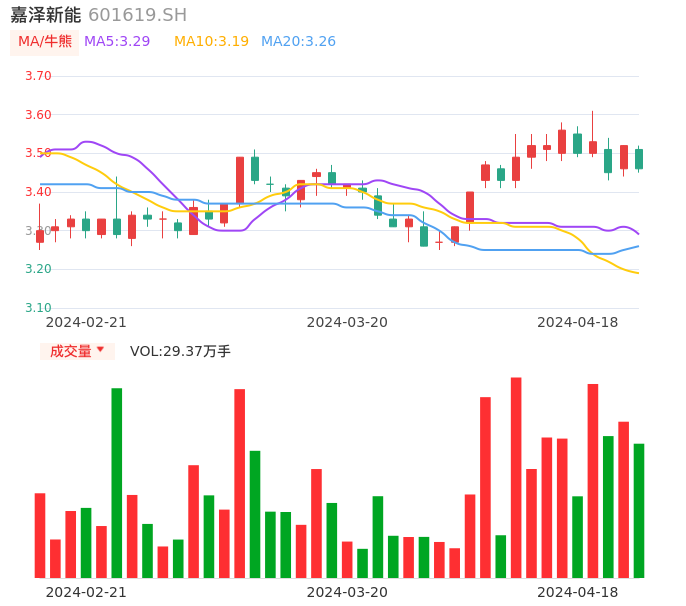The width and height of the screenshot is (686, 606).
Task: Select the 2024-04-18 date on price axis
Action: [x=578, y=322]
